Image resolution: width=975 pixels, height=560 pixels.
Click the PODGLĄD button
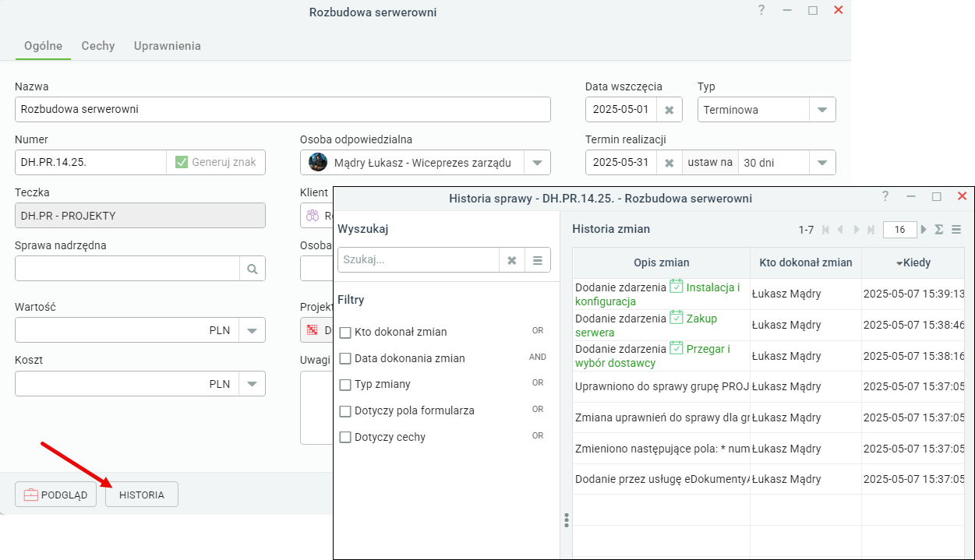pos(55,495)
